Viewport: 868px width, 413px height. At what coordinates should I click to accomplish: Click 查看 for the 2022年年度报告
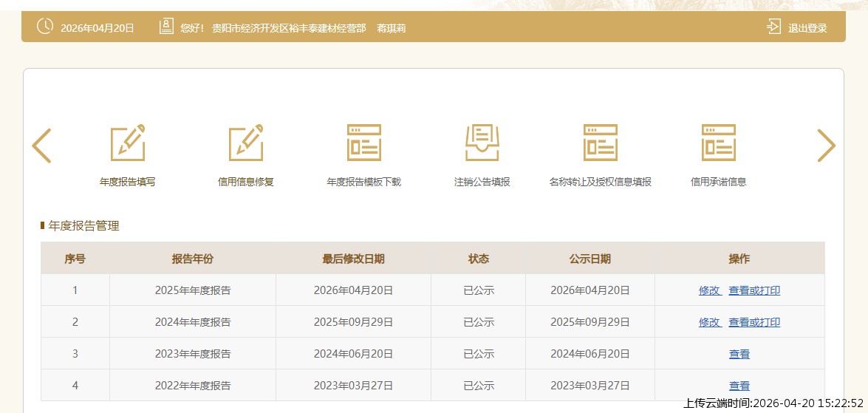[739, 386]
